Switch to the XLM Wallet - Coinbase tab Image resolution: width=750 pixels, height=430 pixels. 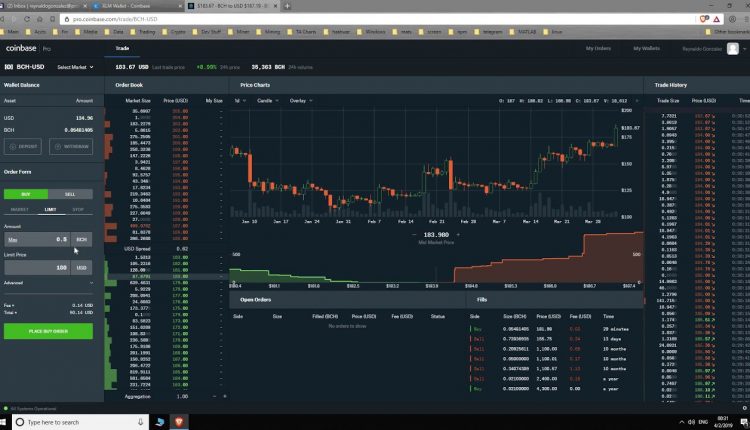tap(137, 6)
